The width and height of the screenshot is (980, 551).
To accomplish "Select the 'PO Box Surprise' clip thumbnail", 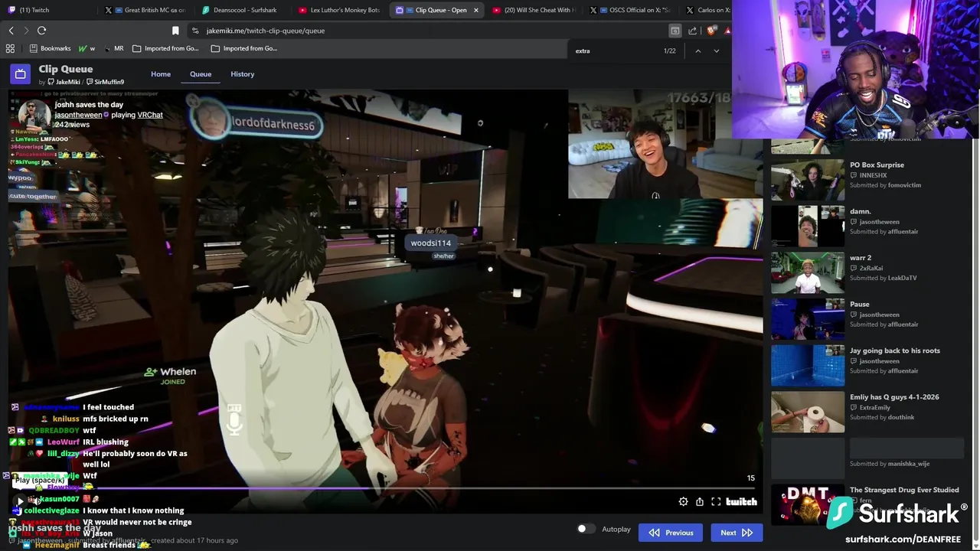I will (x=808, y=180).
